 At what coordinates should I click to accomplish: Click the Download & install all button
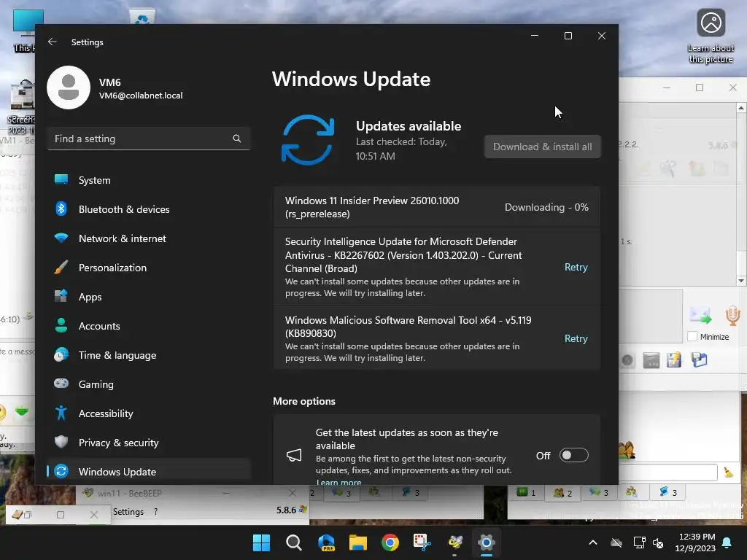[543, 147]
